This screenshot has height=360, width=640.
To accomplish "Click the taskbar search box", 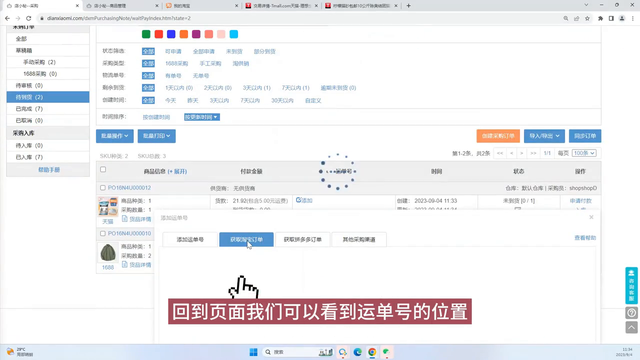I will (x=298, y=352).
